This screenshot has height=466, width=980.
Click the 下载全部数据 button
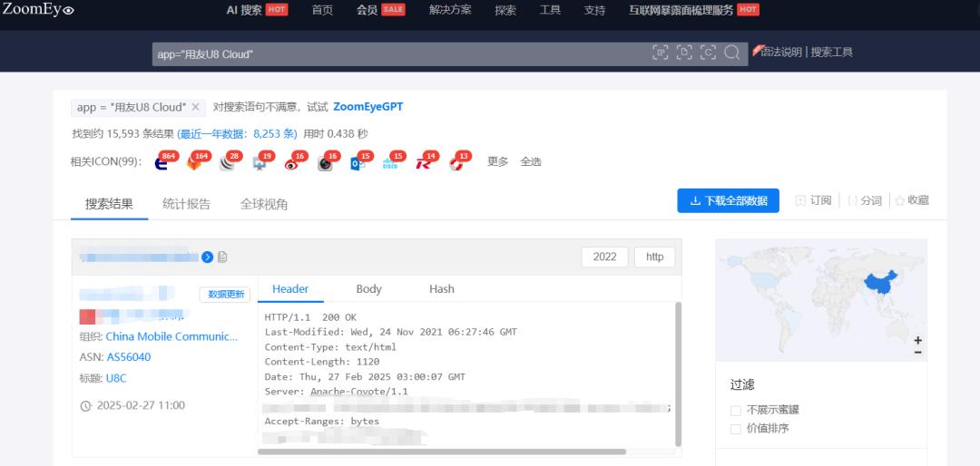point(728,200)
